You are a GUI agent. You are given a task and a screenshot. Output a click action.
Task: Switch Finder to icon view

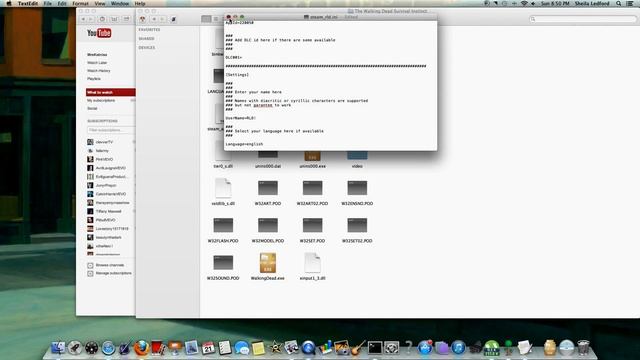[206, 19]
